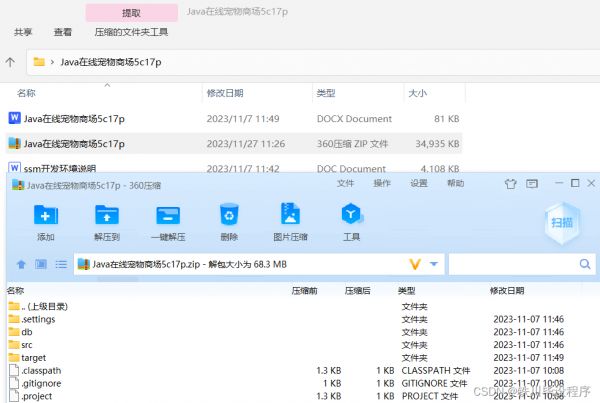Image resolution: width=600 pixels, height=403 pixels.
Task: Switch to list view mode in 360压缩
Action: click(x=61, y=264)
